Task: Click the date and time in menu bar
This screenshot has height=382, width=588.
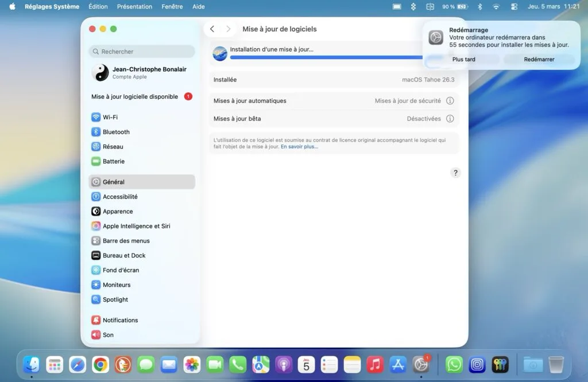Action: (554, 6)
